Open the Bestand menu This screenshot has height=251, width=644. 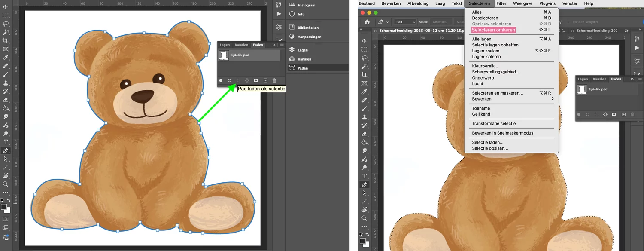(367, 3)
